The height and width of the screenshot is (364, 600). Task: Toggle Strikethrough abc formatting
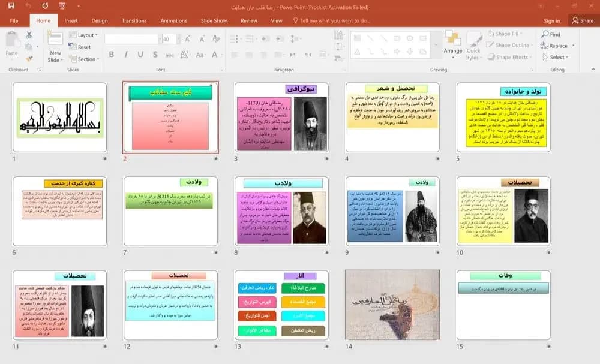pos(170,55)
